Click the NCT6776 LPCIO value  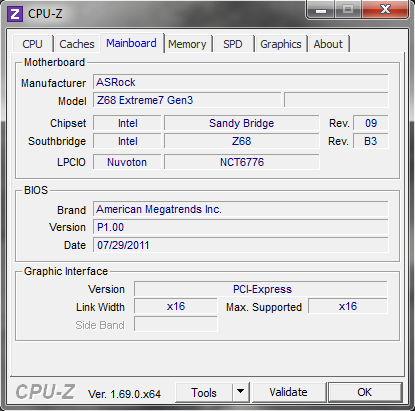point(241,162)
